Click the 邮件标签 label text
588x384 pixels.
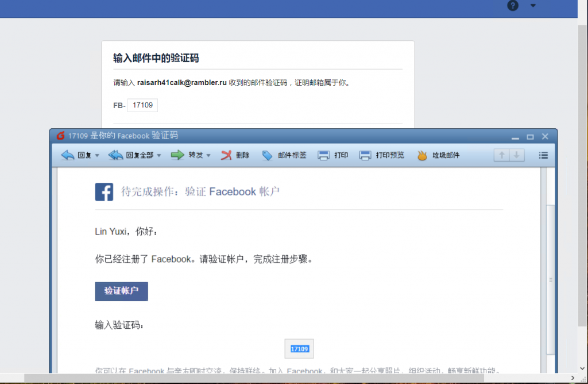click(x=292, y=155)
